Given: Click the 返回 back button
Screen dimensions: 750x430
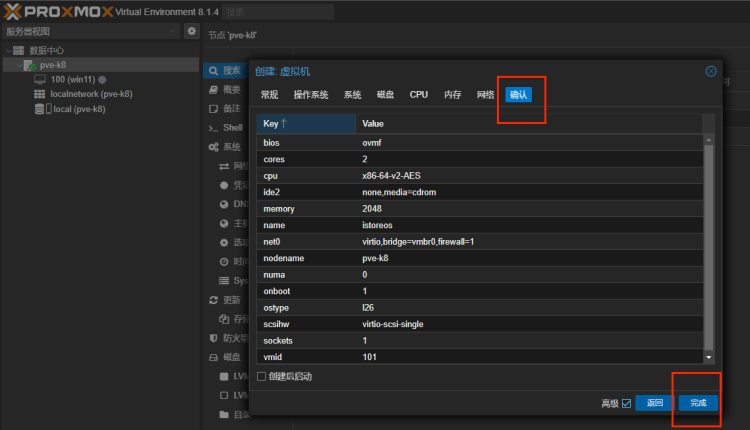Looking at the screenshot, I should (655, 403).
